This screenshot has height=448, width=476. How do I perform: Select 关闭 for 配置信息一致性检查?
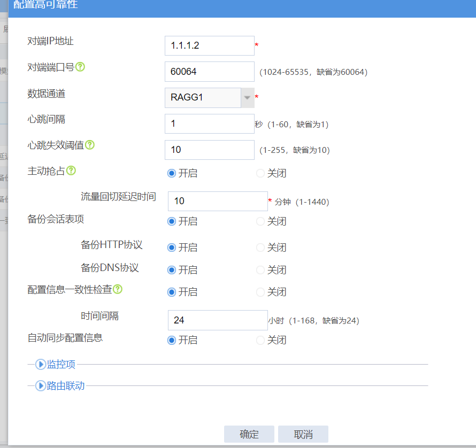(260, 292)
